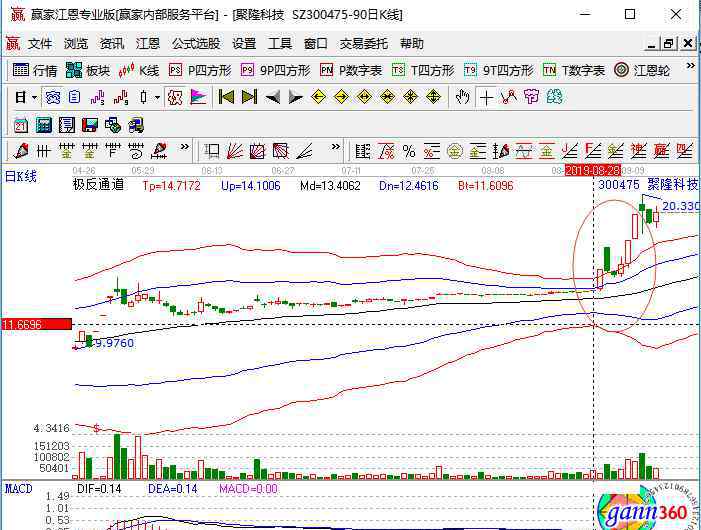The height and width of the screenshot is (530, 701).
Task: Click the percent sign tool icon
Action: coord(409,151)
